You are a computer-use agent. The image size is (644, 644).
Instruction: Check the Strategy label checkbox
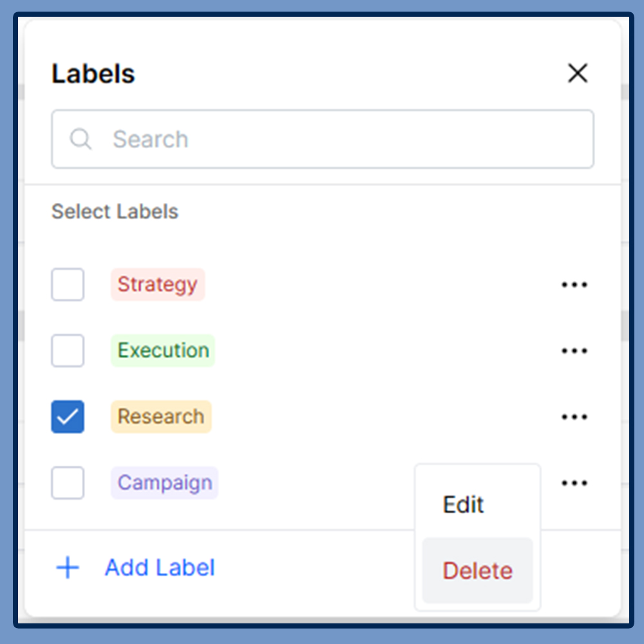68,285
